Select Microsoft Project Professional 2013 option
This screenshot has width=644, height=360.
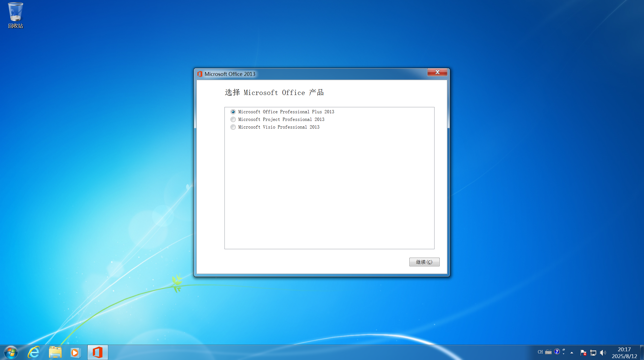click(x=233, y=120)
